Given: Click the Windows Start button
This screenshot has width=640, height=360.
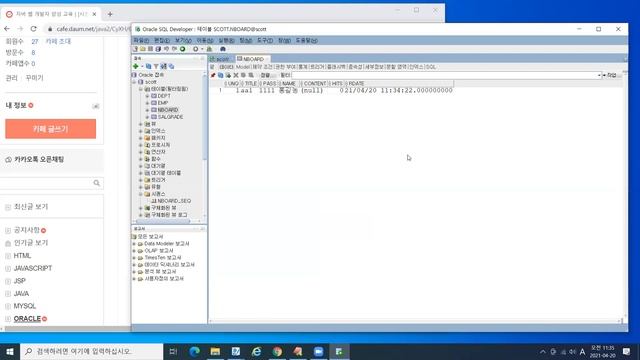Looking at the screenshot, I should point(10,351).
